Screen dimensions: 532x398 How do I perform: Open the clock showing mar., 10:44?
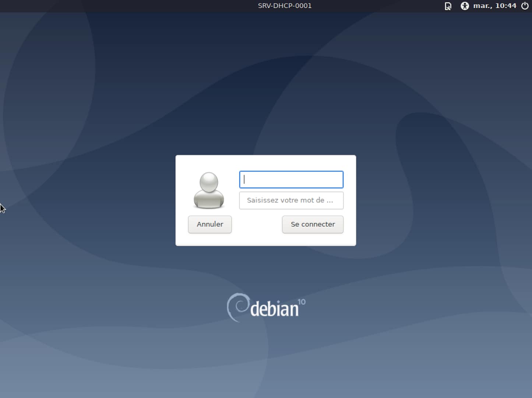point(494,6)
